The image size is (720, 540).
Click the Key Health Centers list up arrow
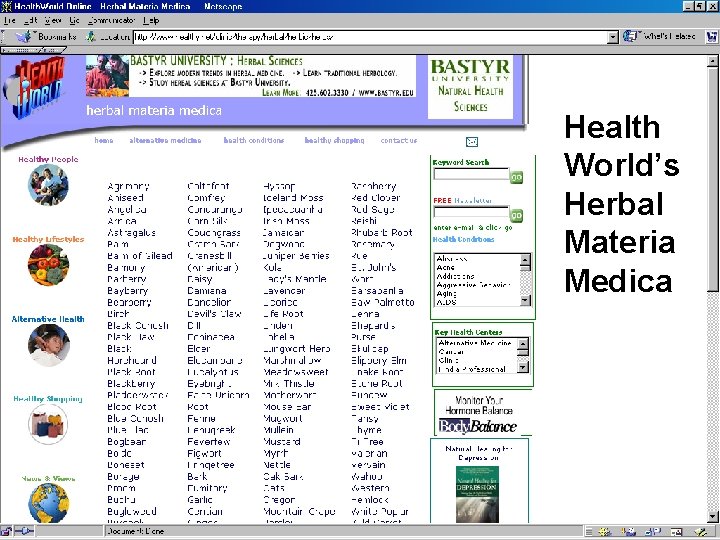point(523,344)
